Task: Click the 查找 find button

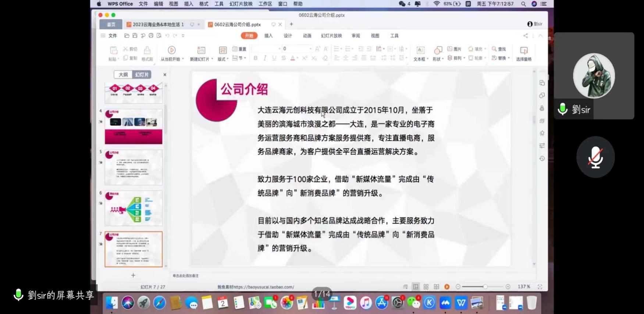Action: 499,49
